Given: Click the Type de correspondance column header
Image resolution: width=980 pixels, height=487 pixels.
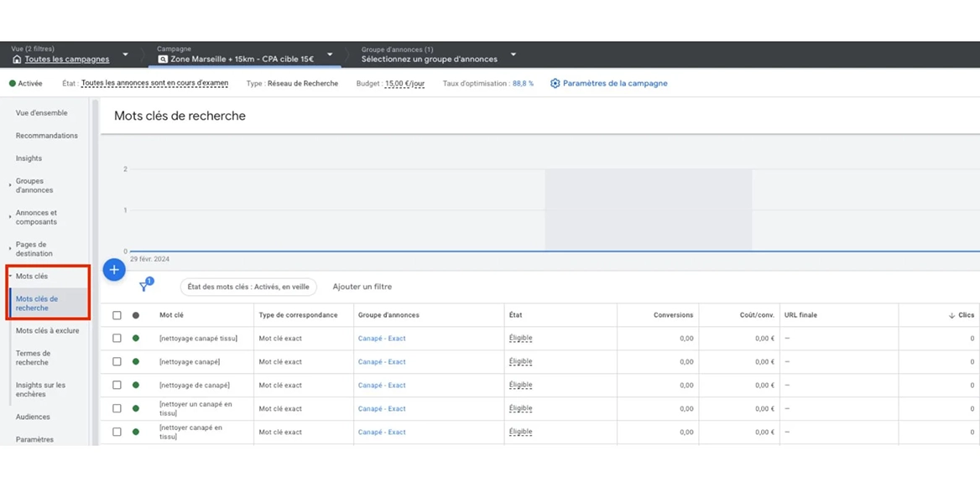Looking at the screenshot, I should click(x=298, y=315).
